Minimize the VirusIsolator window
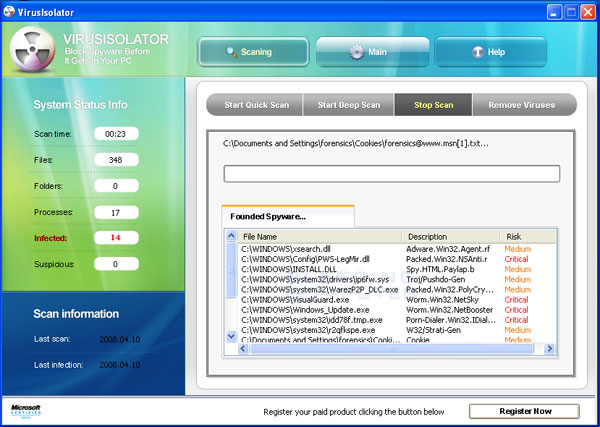This screenshot has width=600, height=427. (x=554, y=12)
